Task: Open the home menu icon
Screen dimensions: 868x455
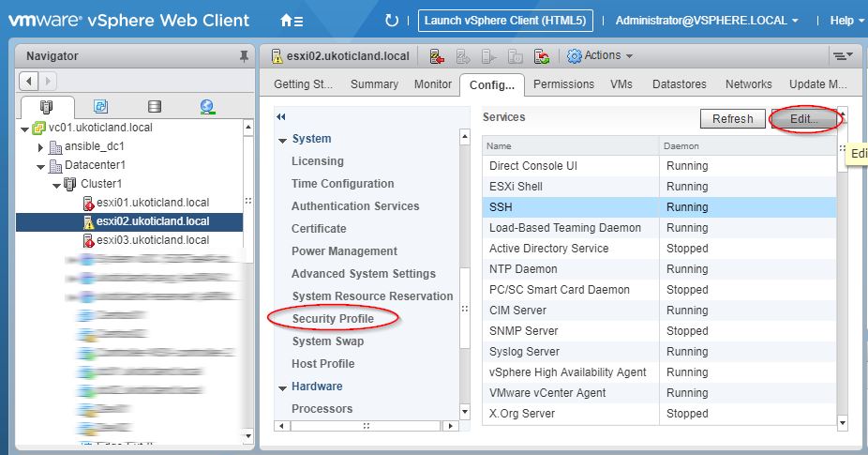Action: (292, 21)
